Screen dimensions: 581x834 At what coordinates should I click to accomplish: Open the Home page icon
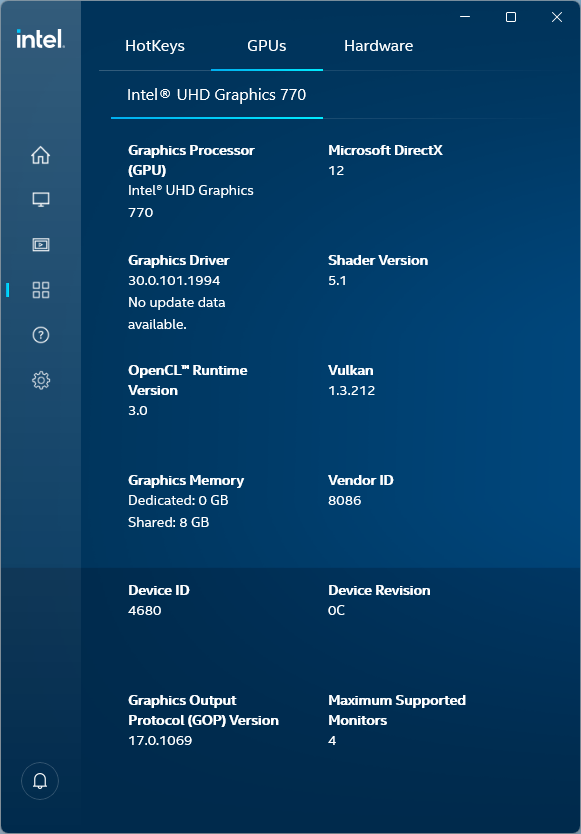coord(40,155)
